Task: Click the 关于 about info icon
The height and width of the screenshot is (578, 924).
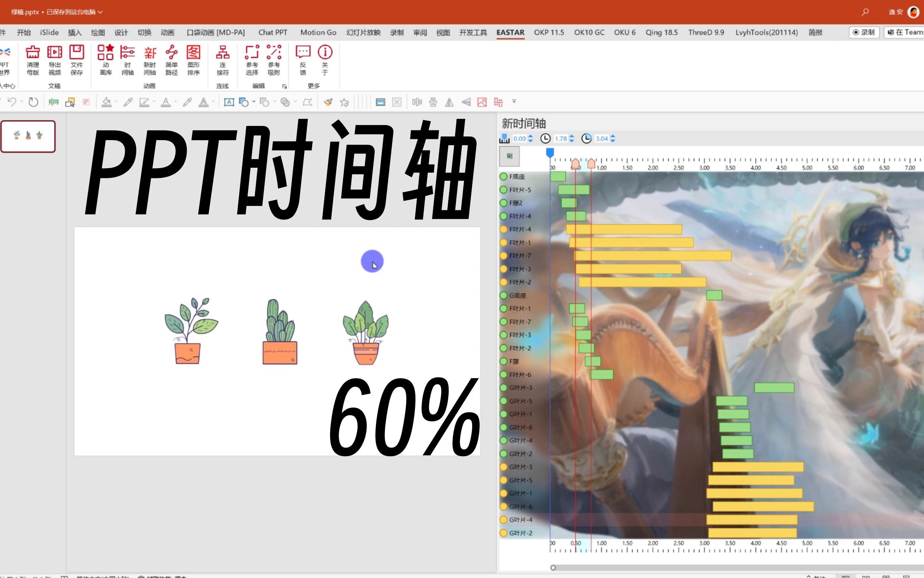Action: 325,60
